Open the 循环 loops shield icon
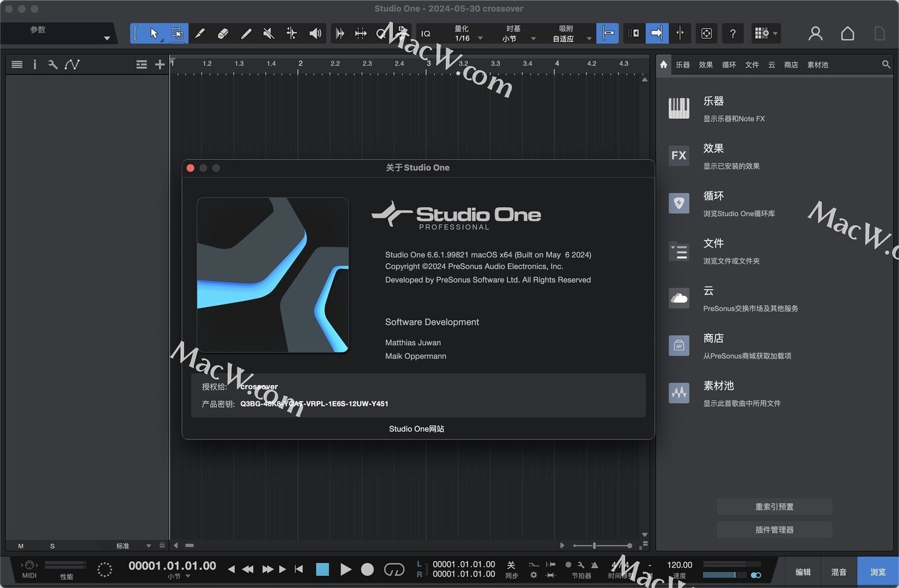The height and width of the screenshot is (588, 899). tap(679, 203)
